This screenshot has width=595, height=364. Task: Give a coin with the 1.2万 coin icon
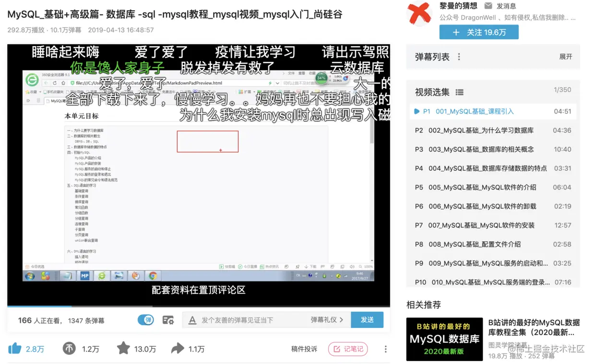(x=69, y=349)
